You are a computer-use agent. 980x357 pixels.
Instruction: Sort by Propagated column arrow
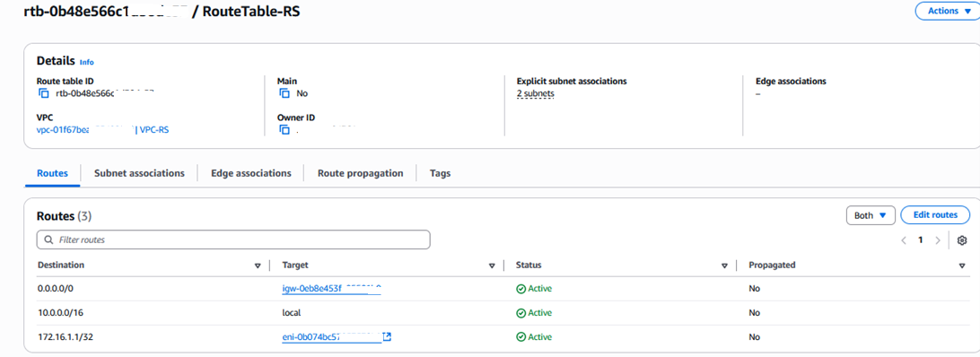click(962, 266)
